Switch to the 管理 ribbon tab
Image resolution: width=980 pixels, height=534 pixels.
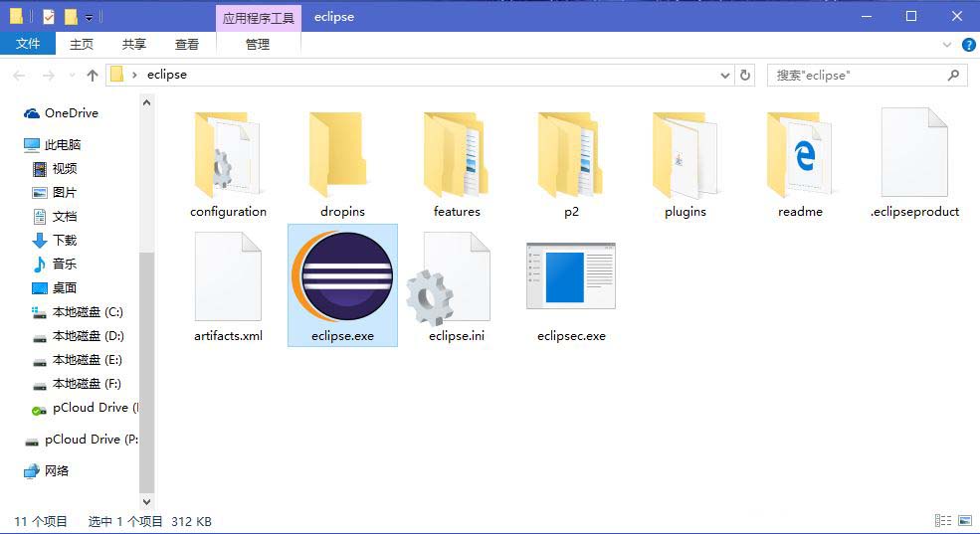[x=258, y=45]
